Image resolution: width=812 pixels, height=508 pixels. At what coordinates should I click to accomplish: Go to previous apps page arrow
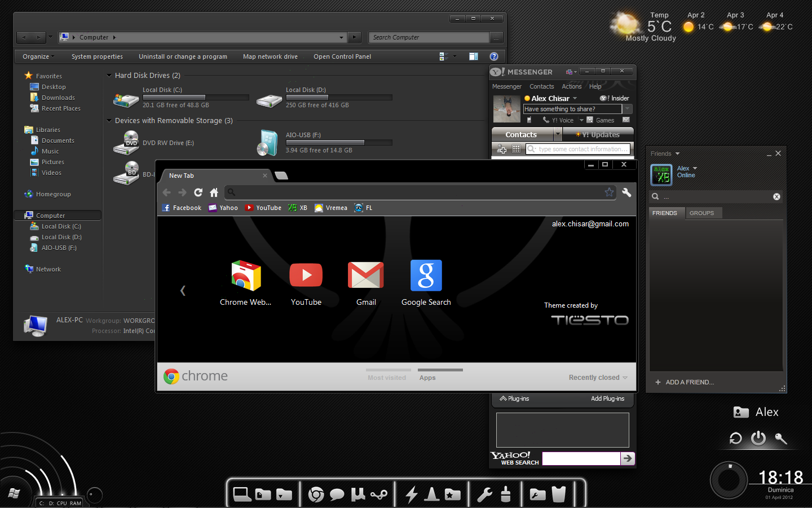pyautogui.click(x=183, y=291)
